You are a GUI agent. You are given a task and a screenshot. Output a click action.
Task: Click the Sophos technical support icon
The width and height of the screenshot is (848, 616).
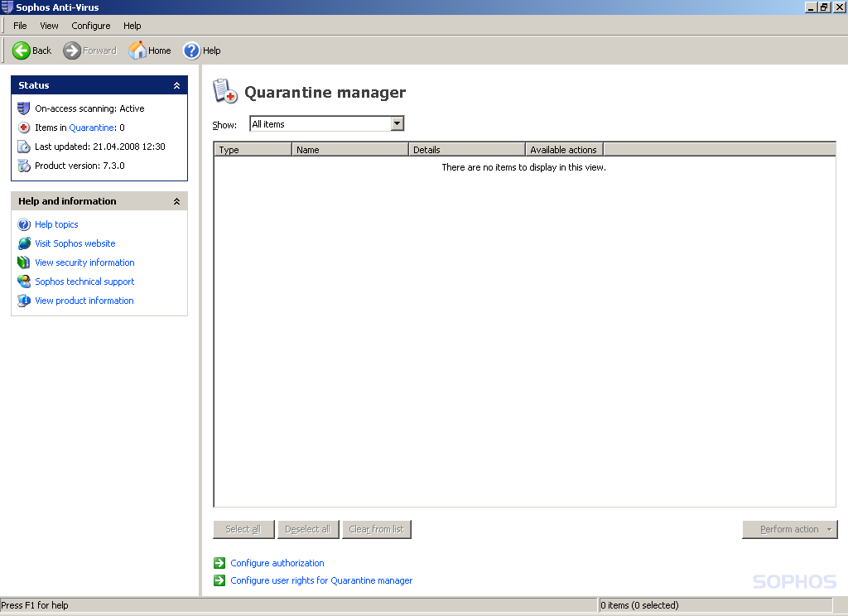click(x=24, y=282)
